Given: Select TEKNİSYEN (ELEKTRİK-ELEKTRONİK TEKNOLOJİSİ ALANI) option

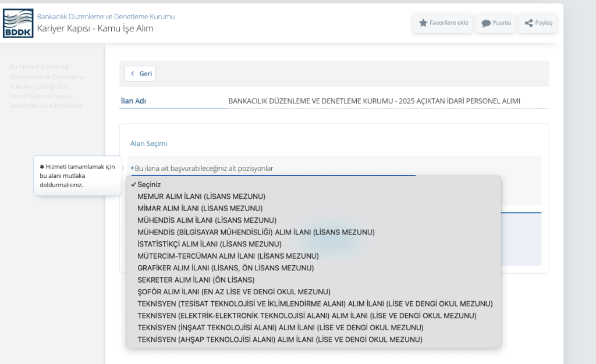Looking at the screenshot, I should (x=306, y=316).
